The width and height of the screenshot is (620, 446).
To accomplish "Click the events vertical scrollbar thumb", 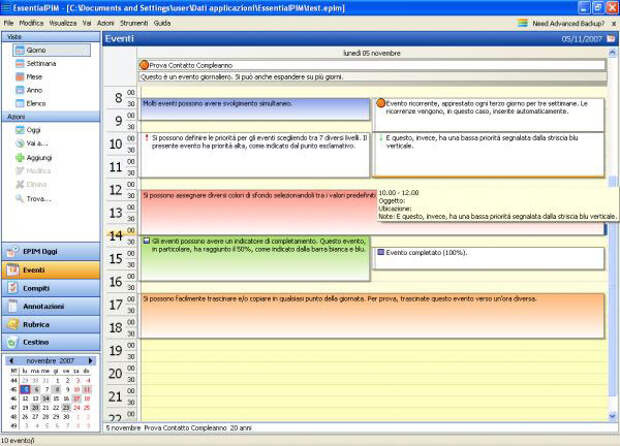I will pos(612,181).
